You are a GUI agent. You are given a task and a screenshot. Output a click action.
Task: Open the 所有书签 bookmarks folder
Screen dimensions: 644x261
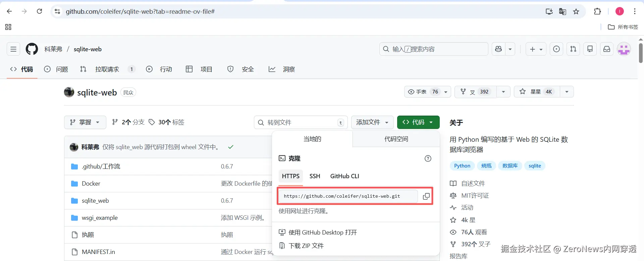[623, 27]
